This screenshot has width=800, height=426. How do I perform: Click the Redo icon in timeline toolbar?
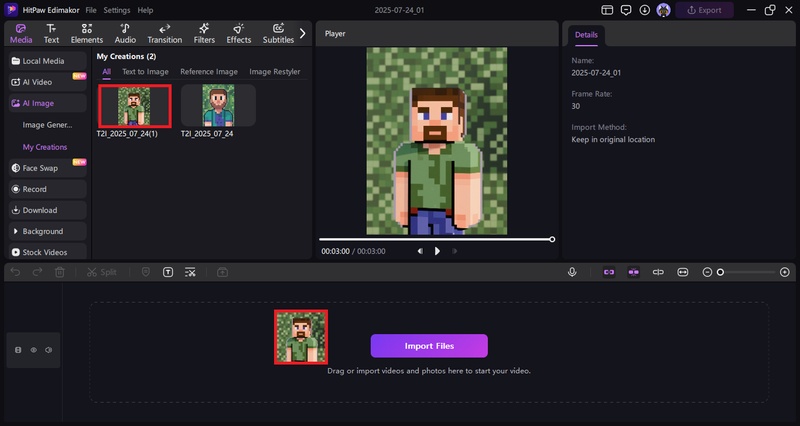tap(37, 272)
